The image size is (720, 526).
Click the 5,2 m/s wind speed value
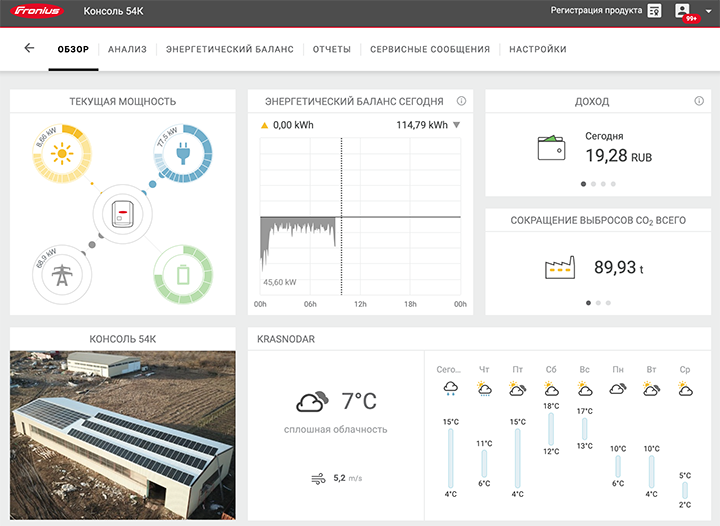(x=348, y=478)
